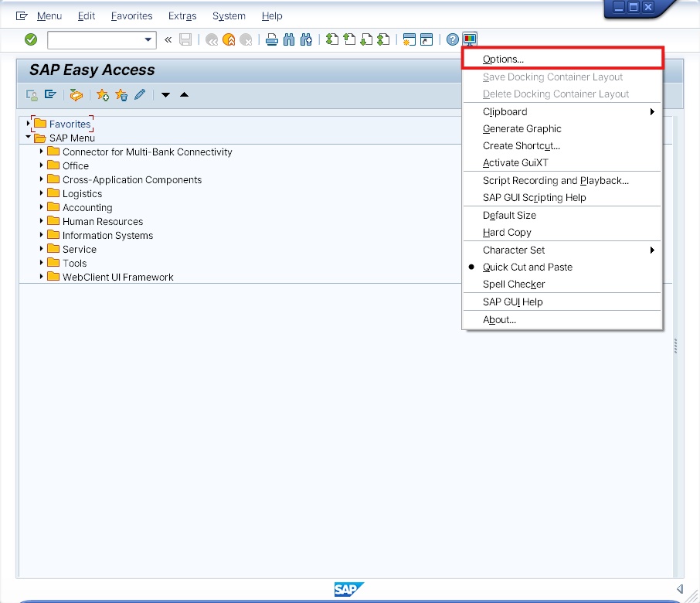Expand the Human Resources folder
The width and height of the screenshot is (700, 603).
[42, 220]
